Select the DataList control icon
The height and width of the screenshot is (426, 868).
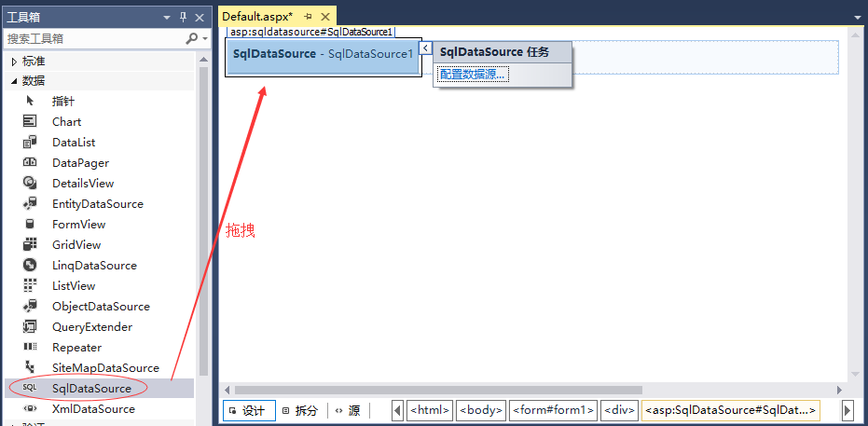[31, 143]
